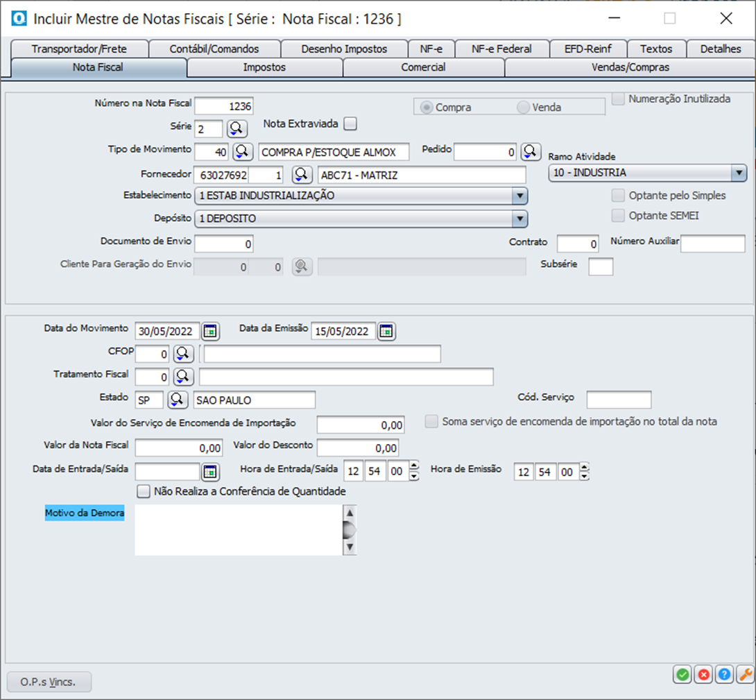
Task: Focus the Número Auxiliar field
Action: (712, 244)
